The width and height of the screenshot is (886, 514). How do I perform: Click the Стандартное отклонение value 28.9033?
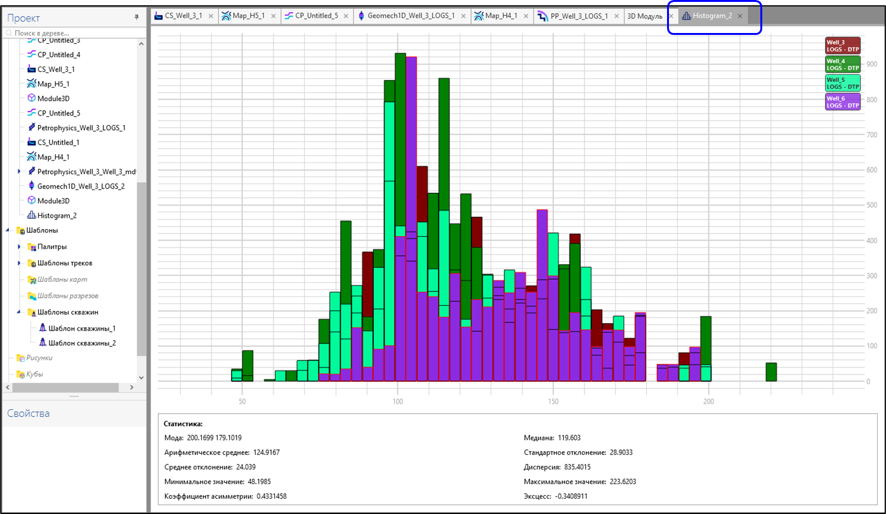(621, 452)
